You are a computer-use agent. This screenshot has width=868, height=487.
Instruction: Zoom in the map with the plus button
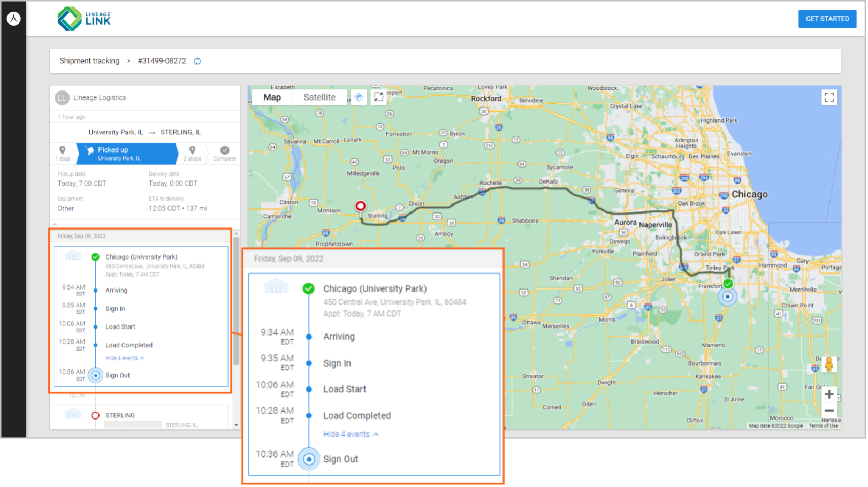point(829,395)
